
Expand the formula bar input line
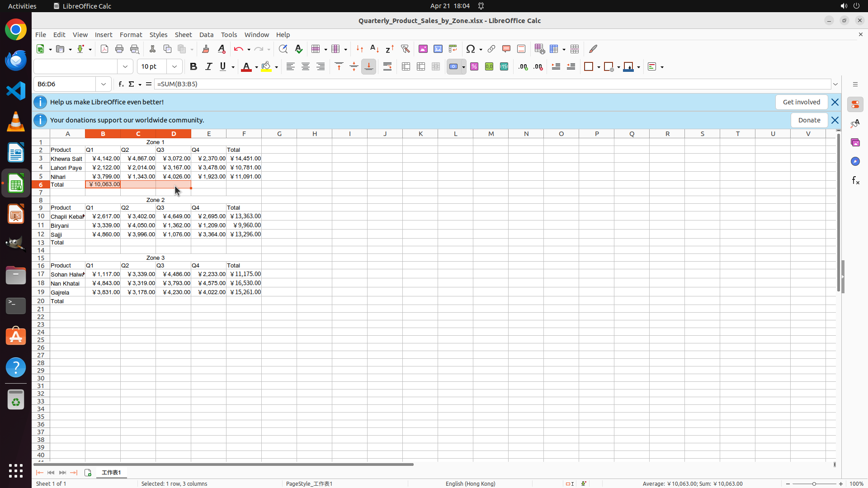[835, 84]
